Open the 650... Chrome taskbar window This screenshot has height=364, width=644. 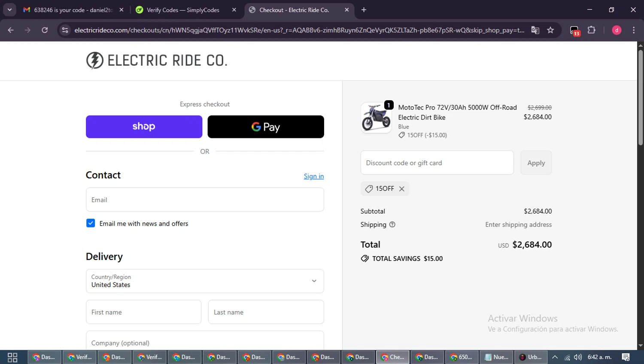click(x=462, y=357)
